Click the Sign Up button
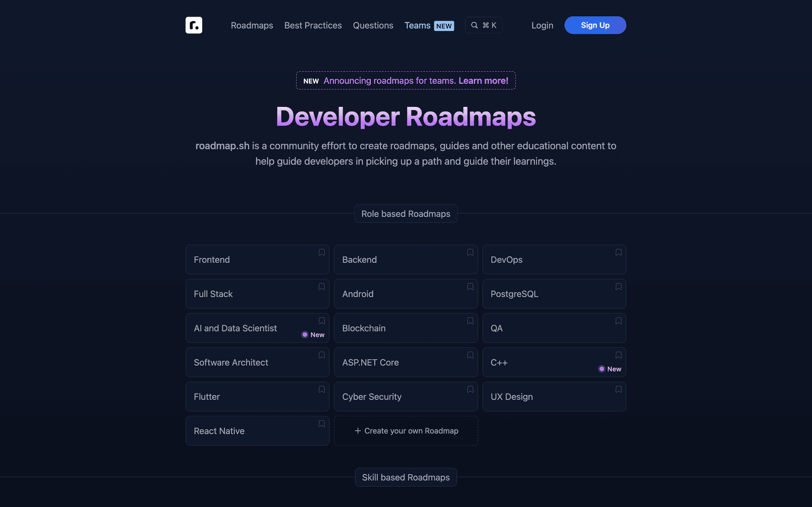812x507 pixels. point(595,25)
